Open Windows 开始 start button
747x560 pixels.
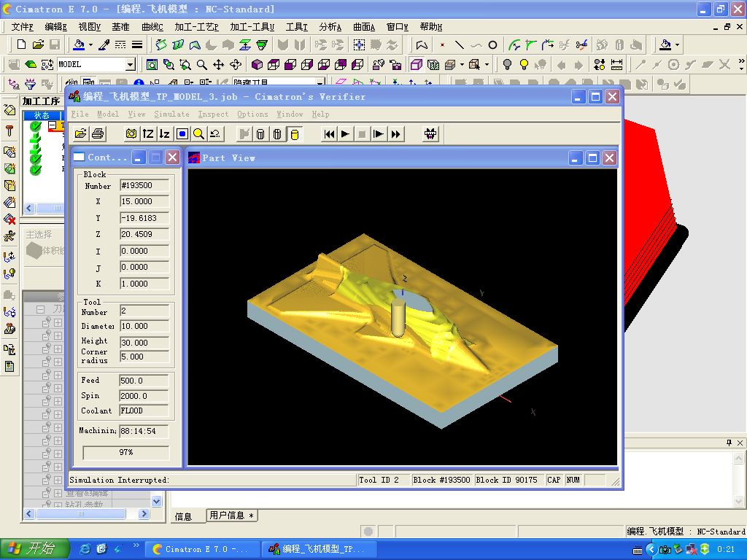click(x=34, y=549)
